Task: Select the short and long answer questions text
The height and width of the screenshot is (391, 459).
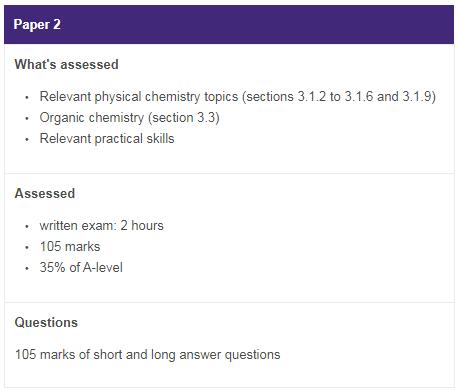Action: pyautogui.click(x=187, y=355)
